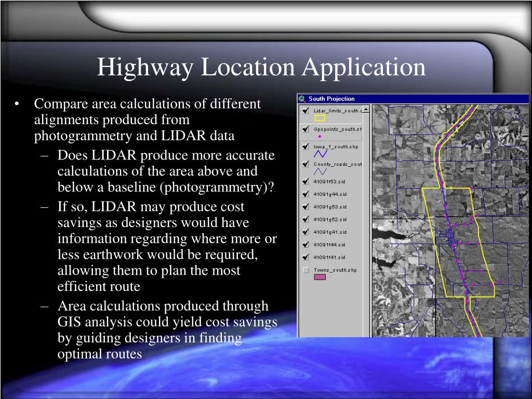Click the magenta point symbol under Gpspoints_south
This screenshot has width=532, height=399.
pyautogui.click(x=320, y=137)
